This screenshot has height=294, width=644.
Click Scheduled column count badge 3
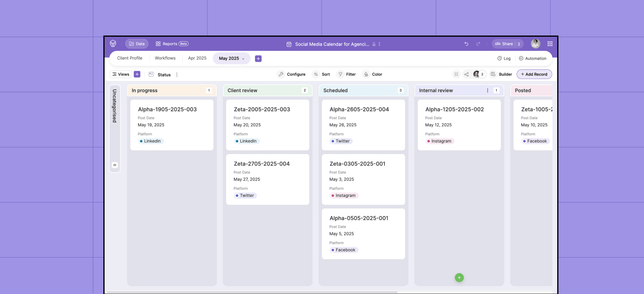tap(401, 90)
